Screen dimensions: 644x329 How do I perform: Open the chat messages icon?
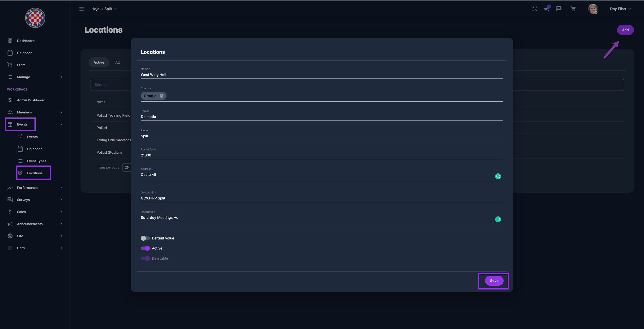pos(559,9)
